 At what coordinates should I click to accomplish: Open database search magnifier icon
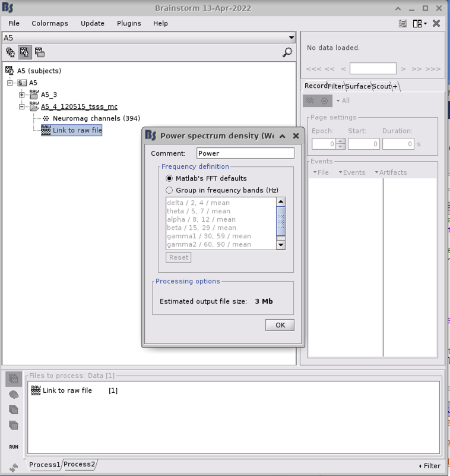coord(287,52)
